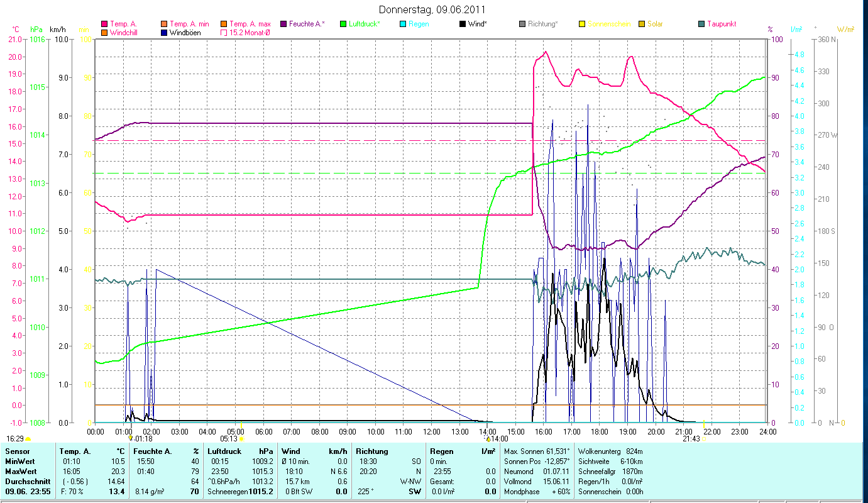Click the moon marker labeled 01:18
868x503 pixels.
click(x=131, y=438)
